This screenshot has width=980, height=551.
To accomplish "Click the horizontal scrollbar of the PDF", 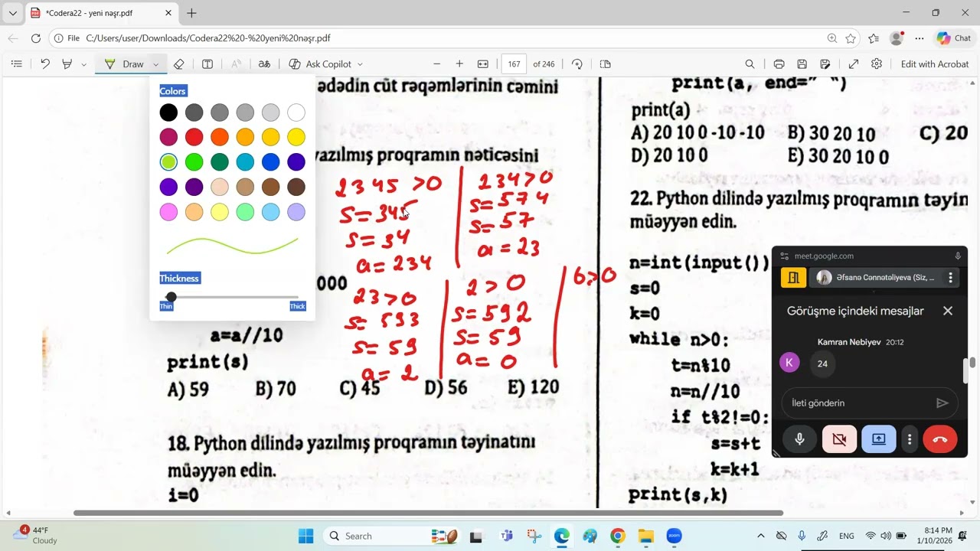I will tap(428, 513).
